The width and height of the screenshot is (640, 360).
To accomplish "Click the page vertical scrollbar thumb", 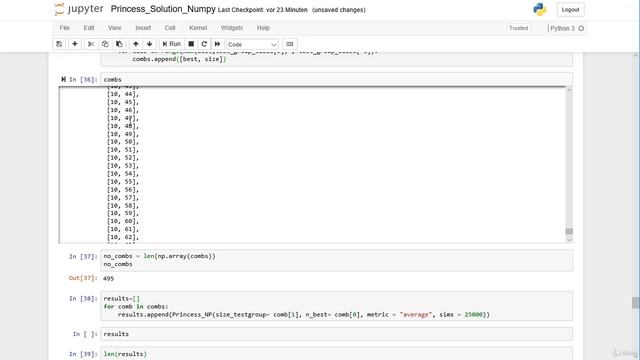I will 636,302.
